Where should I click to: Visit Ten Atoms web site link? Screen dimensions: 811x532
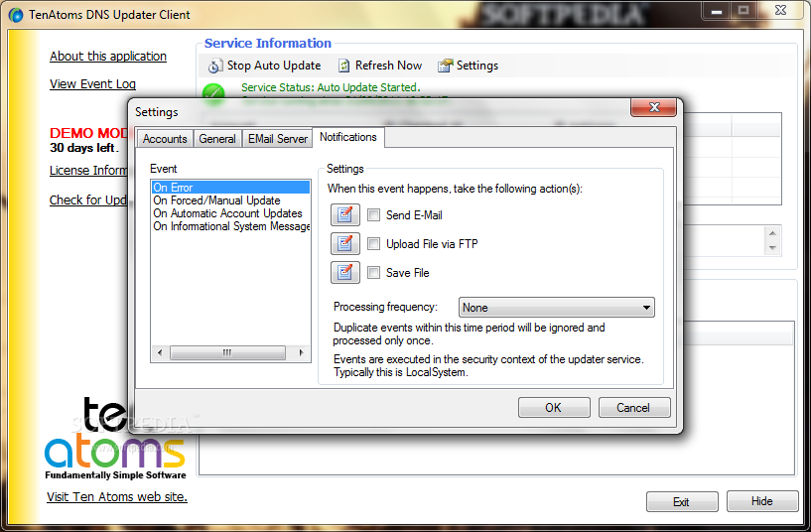click(x=117, y=497)
